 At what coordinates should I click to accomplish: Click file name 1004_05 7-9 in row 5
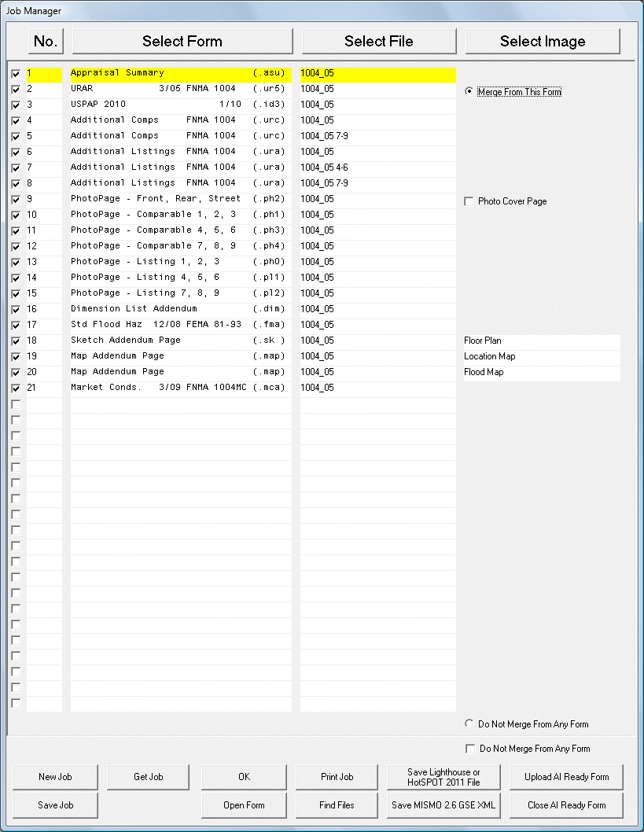click(x=324, y=136)
